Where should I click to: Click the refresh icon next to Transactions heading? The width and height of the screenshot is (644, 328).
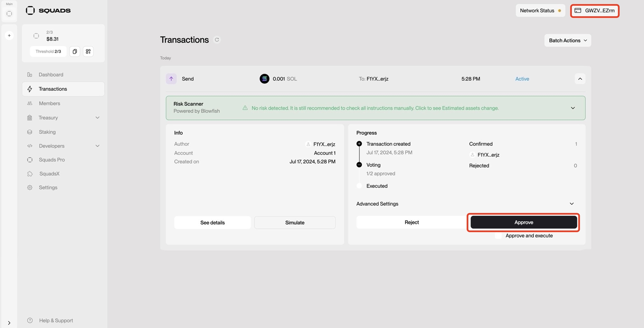[x=217, y=40]
